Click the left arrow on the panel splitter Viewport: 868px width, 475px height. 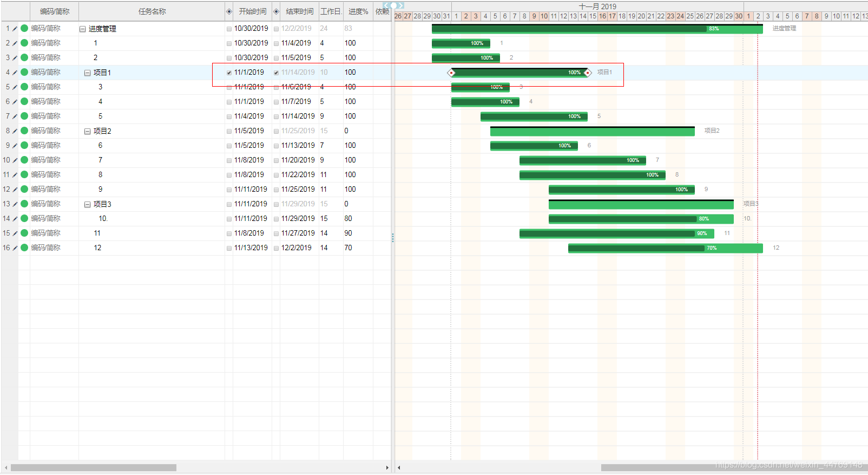point(386,5)
